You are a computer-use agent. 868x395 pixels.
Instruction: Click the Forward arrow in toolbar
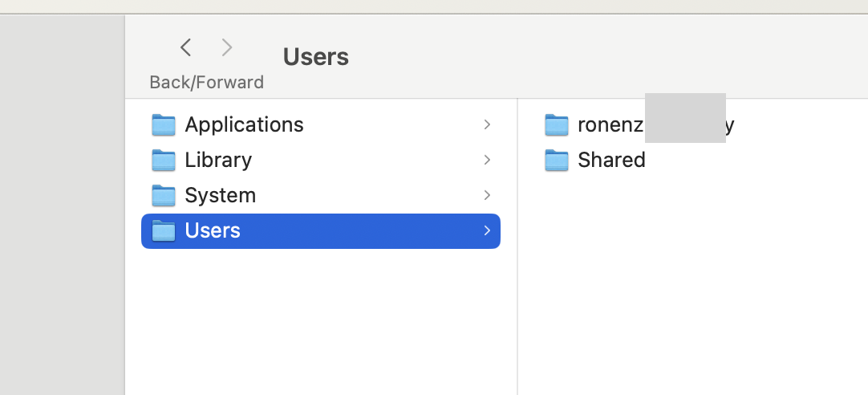pyautogui.click(x=227, y=48)
